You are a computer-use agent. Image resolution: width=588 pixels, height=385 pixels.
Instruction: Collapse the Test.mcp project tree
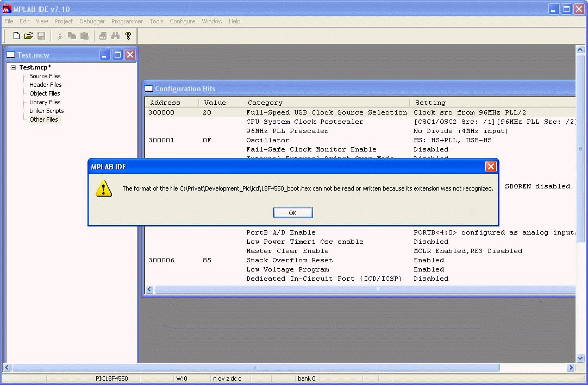[14, 67]
